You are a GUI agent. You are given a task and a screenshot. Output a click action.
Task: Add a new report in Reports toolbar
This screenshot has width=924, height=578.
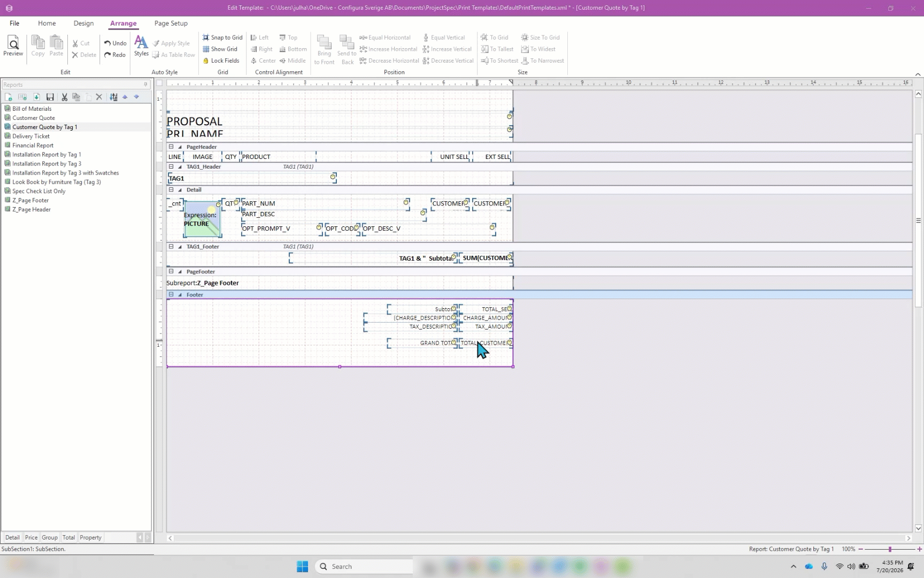tap(9, 97)
